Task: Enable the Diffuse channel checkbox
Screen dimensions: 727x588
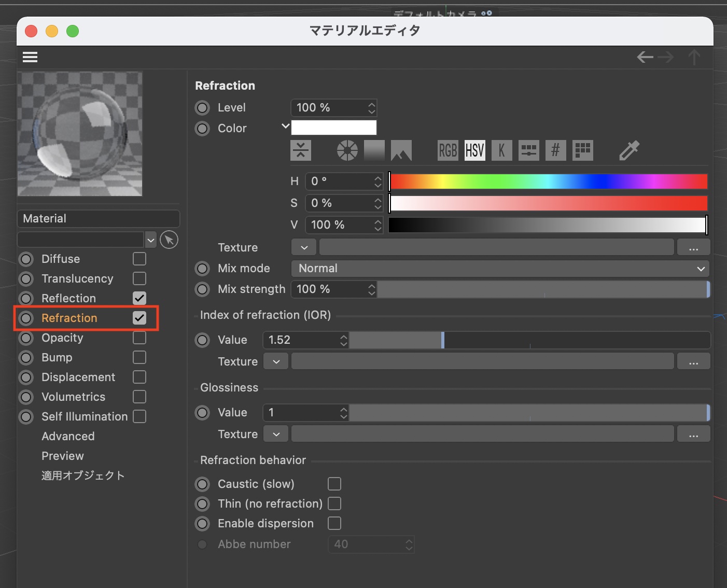Action: (x=139, y=259)
